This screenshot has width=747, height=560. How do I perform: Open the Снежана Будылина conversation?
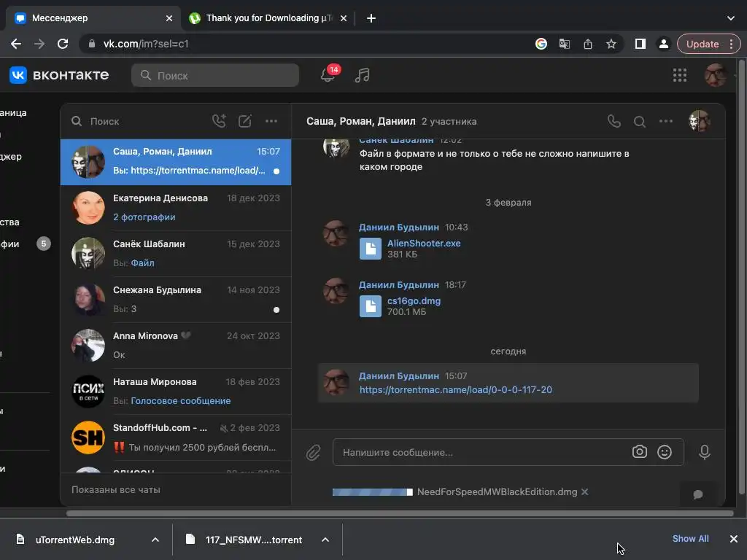175,300
